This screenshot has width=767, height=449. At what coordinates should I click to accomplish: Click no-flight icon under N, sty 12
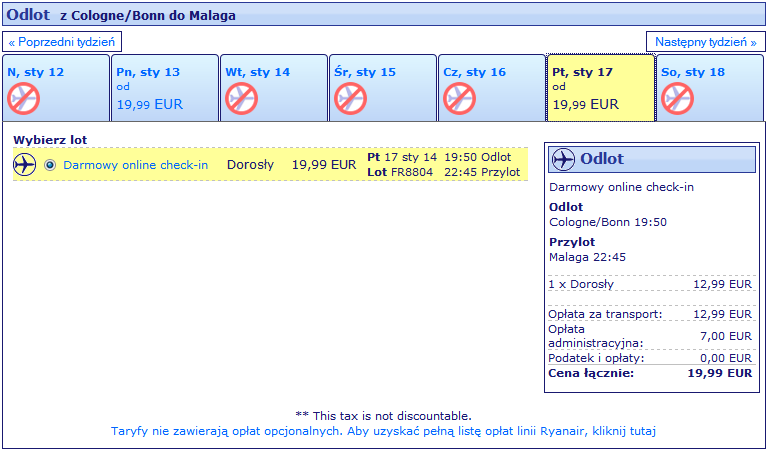(x=23, y=99)
